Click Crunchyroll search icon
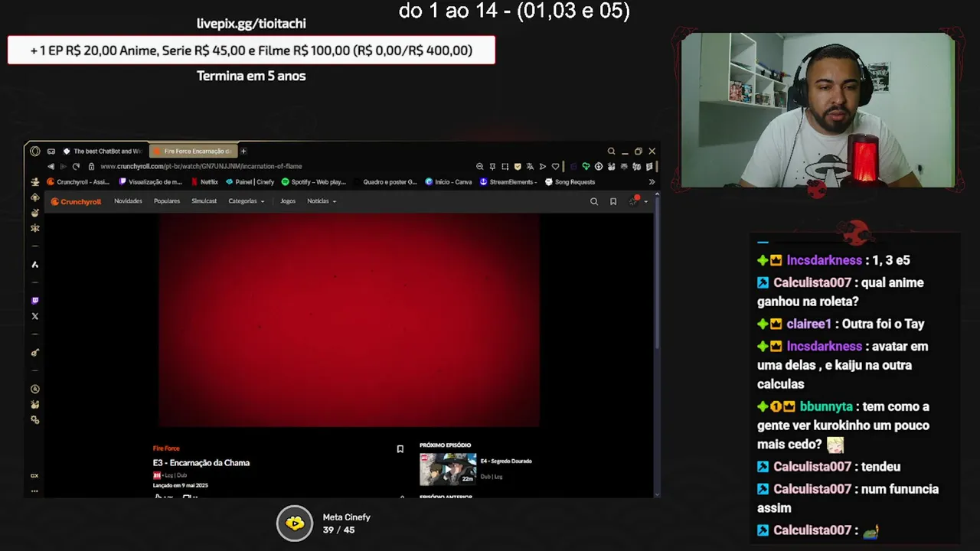The width and height of the screenshot is (980, 551). click(594, 201)
